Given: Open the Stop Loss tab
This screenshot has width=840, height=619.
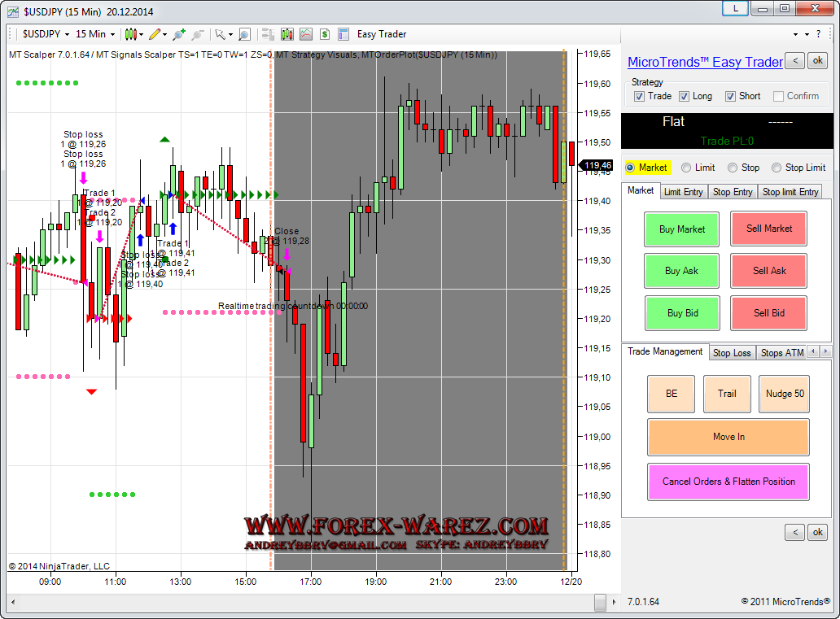Looking at the screenshot, I should [731, 353].
